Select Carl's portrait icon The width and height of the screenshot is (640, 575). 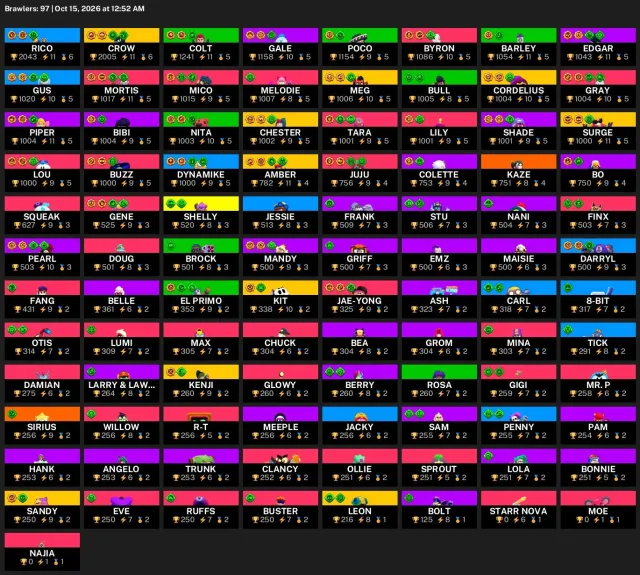518,291
